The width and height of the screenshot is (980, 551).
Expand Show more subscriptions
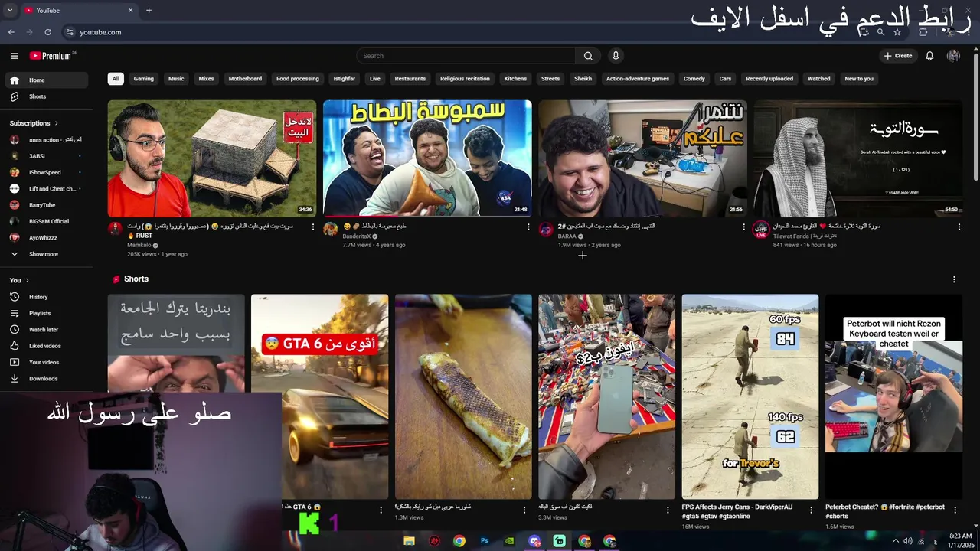tap(46, 254)
